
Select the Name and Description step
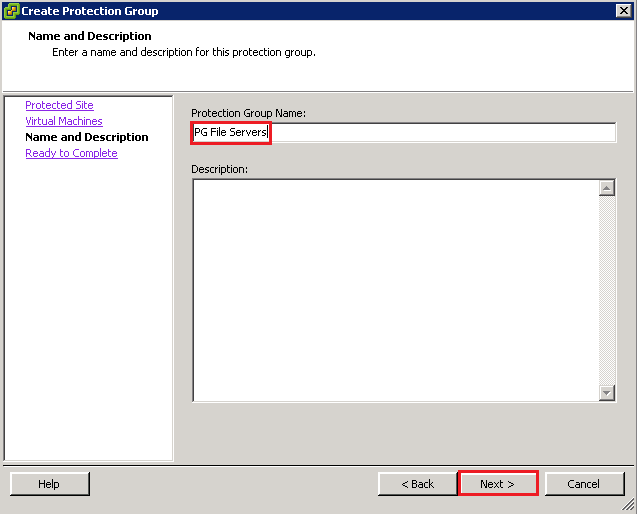pyautogui.click(x=86, y=137)
